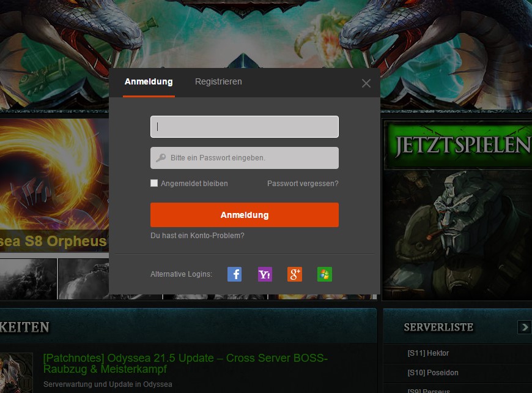Open the Odyssea 21.5 Update patchnotes link
532x393 pixels.
point(185,364)
